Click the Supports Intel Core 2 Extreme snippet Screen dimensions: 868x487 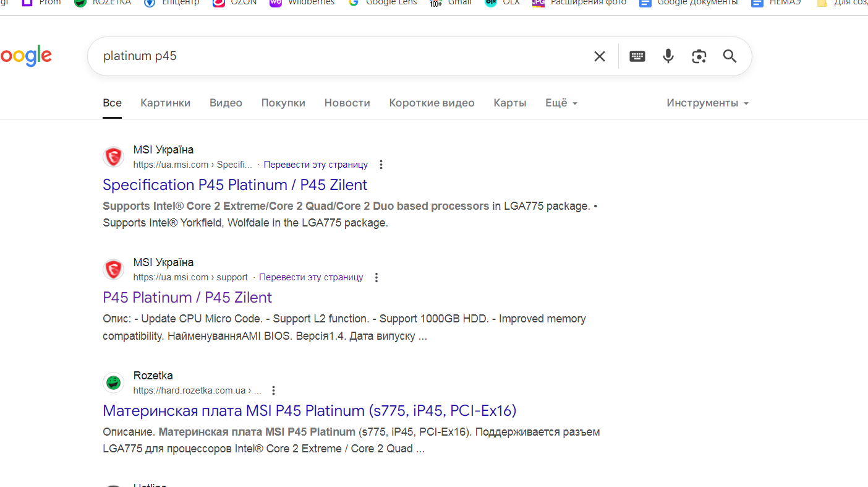[350, 214]
